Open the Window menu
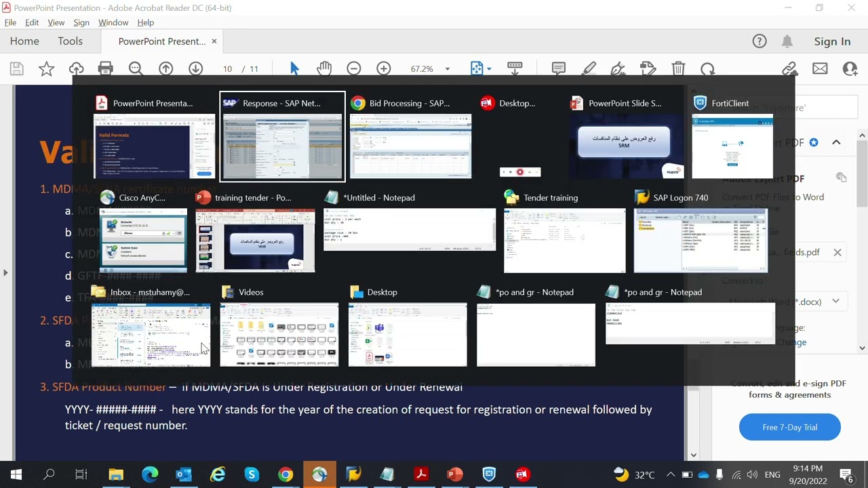868x488 pixels. click(x=113, y=22)
